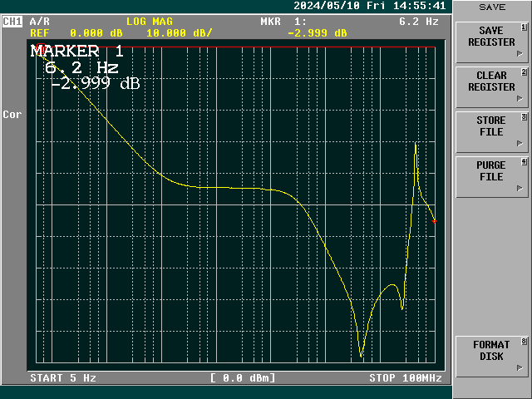Click the number 1 badge on SAVE REGISTER

524,27
